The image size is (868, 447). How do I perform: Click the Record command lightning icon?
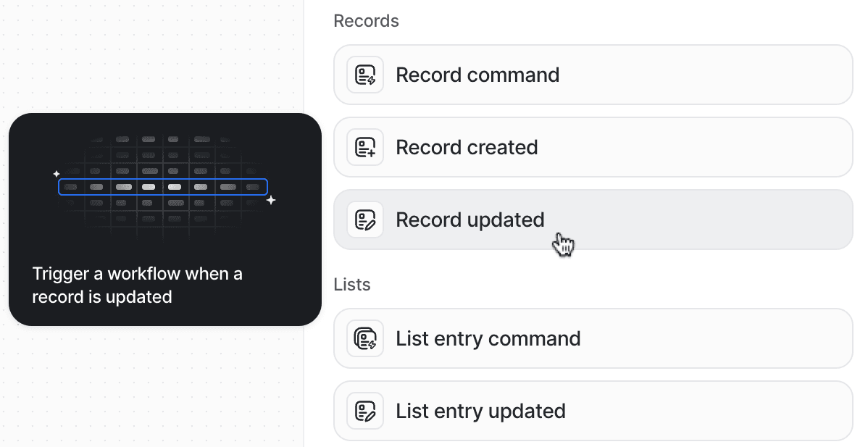point(365,75)
